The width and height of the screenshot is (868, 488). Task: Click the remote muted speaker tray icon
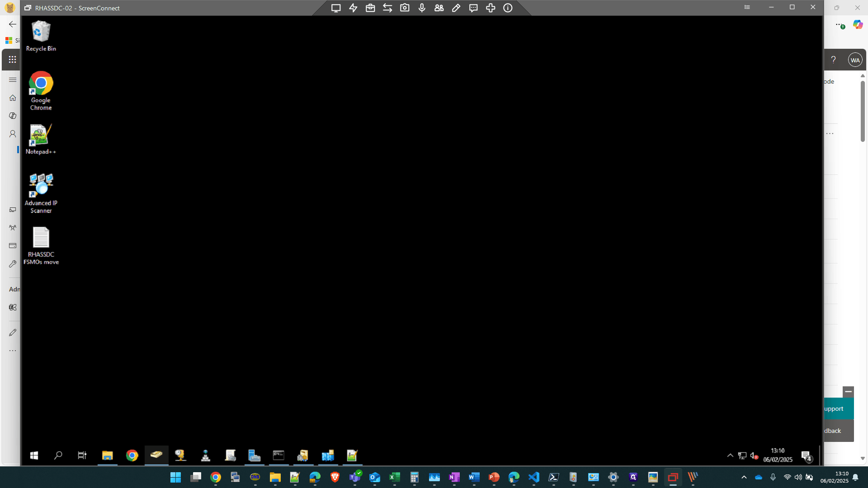click(754, 455)
